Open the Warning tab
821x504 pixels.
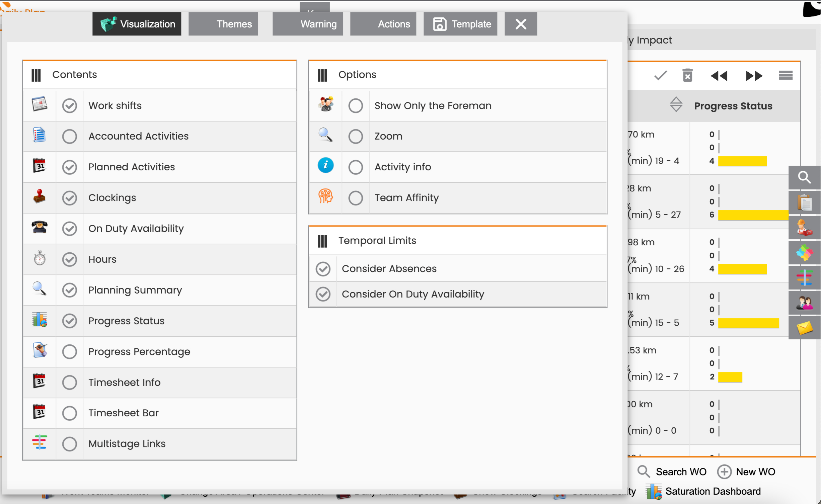tap(308, 24)
